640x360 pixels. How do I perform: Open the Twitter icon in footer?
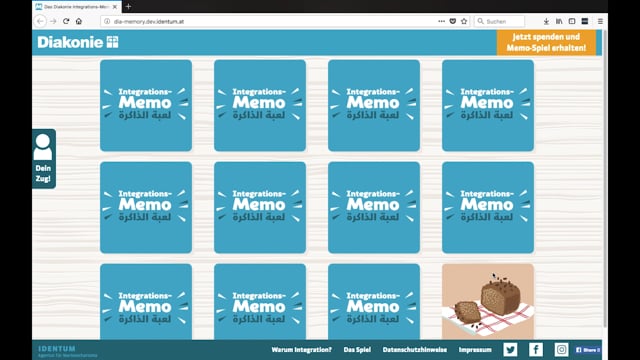pos(510,350)
